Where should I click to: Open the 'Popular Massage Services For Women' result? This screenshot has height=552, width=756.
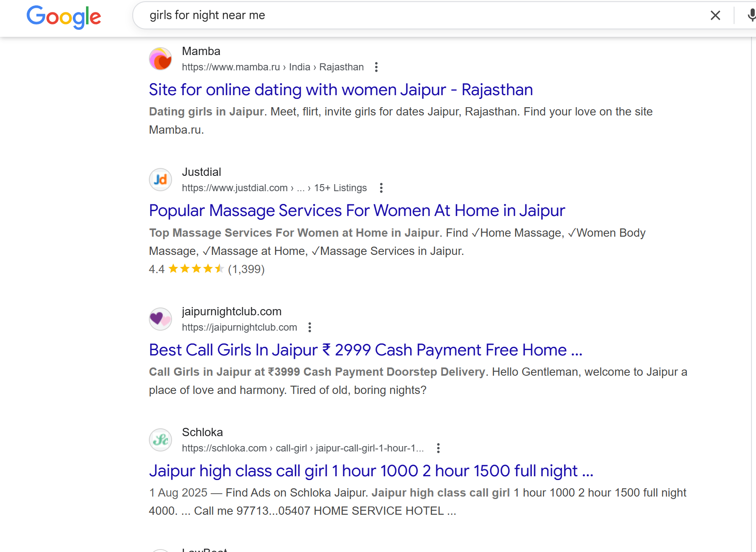tap(356, 211)
